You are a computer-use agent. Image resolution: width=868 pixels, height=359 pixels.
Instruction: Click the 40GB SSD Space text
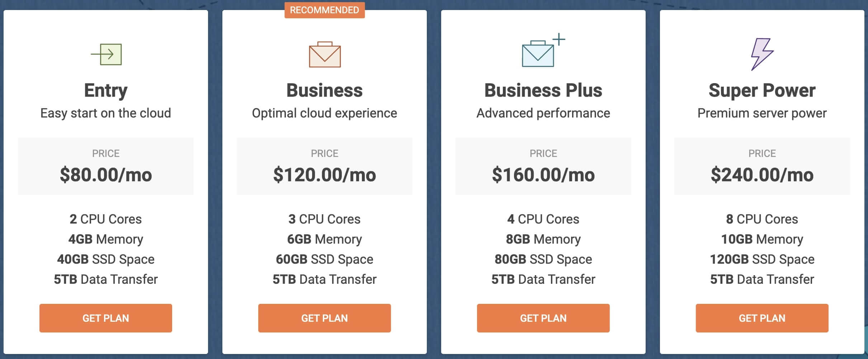click(x=106, y=259)
